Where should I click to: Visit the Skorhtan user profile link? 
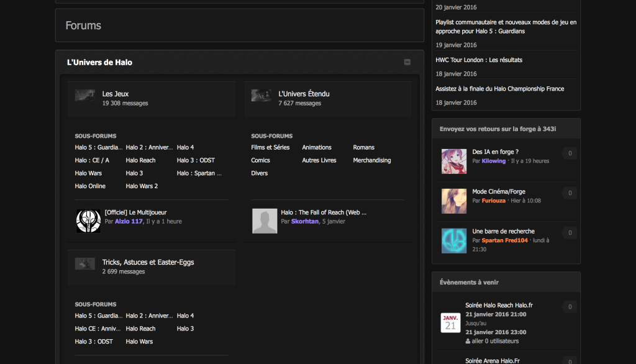[x=305, y=221]
